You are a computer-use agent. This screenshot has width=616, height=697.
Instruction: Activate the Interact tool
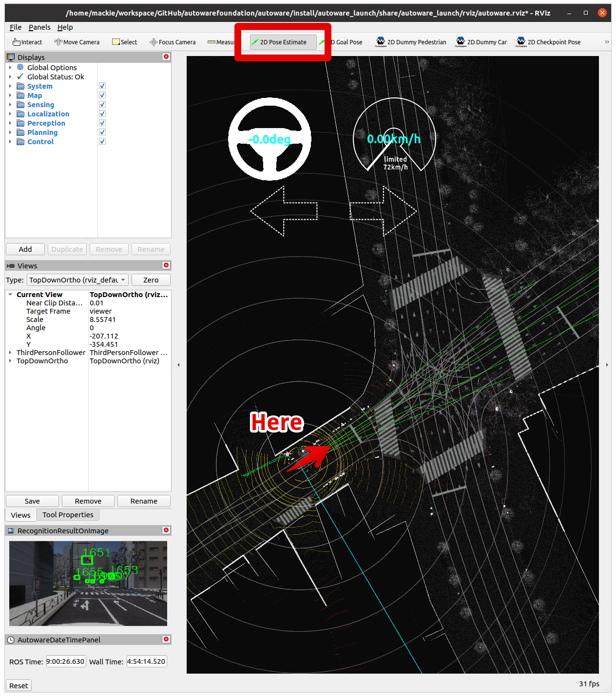(27, 42)
